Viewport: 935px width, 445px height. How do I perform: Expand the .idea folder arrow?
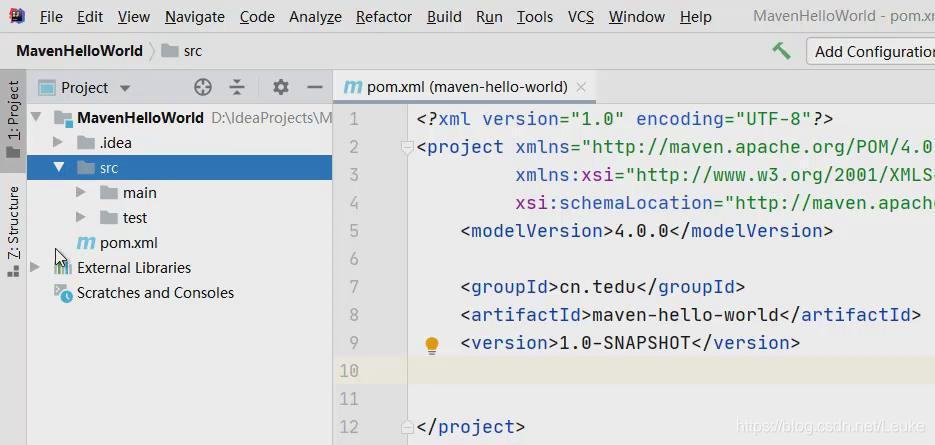[58, 143]
